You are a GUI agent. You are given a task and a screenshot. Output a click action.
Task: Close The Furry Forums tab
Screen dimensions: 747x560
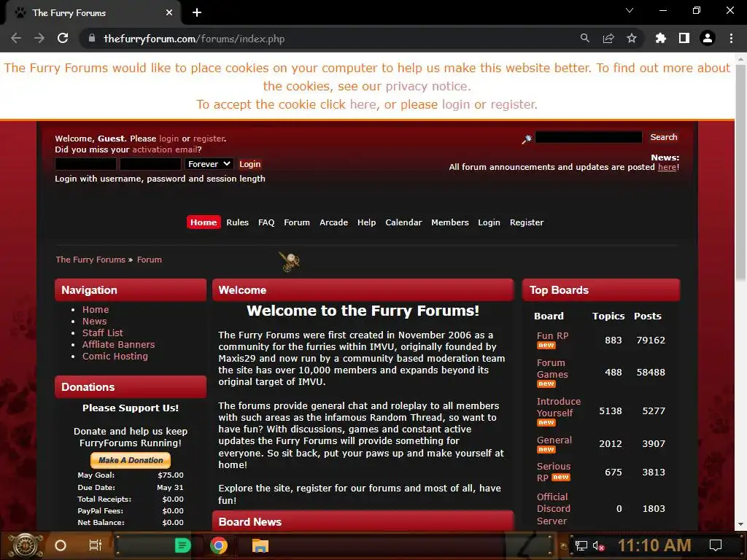[169, 13]
